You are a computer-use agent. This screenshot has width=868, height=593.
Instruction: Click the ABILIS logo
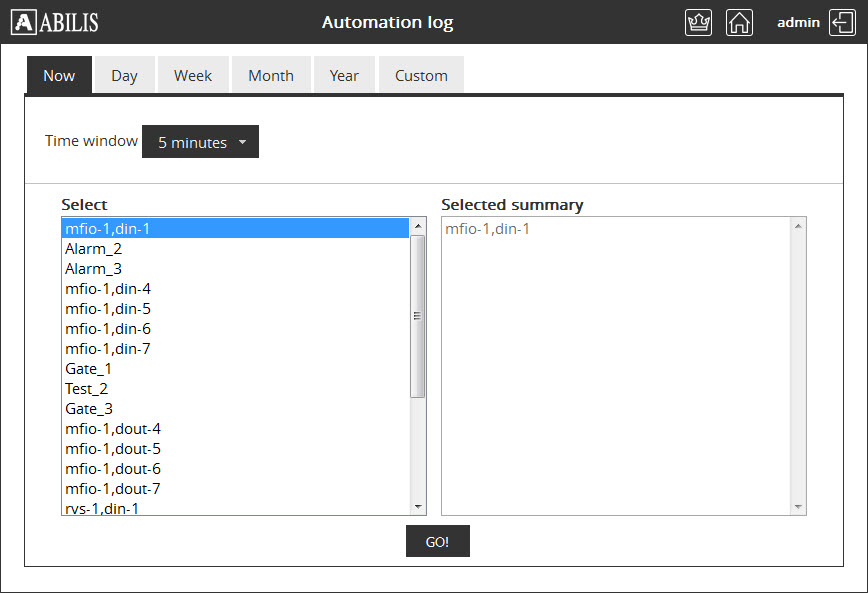coord(56,22)
